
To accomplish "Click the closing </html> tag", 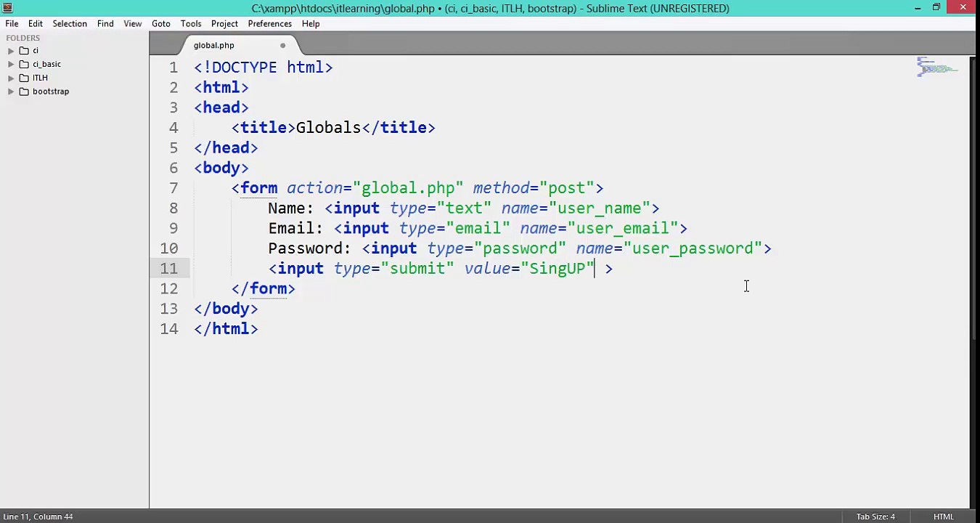I will click(x=226, y=329).
